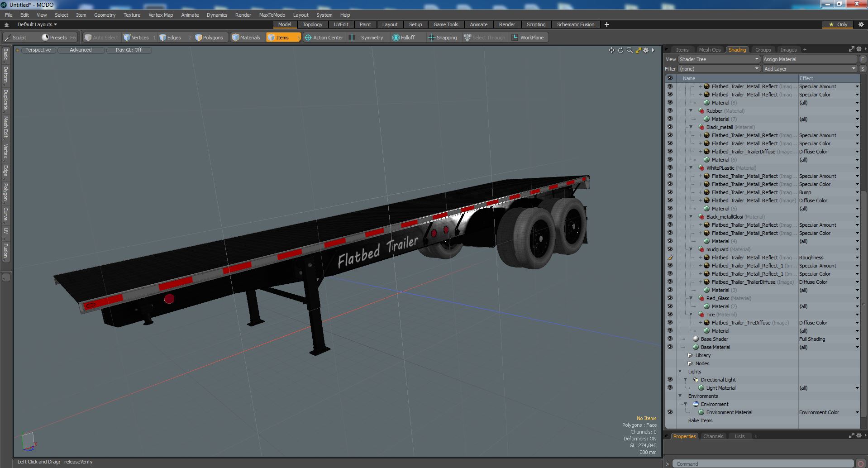868x468 pixels.
Task: Toggle visibility of Red_Glass material
Action: point(670,298)
